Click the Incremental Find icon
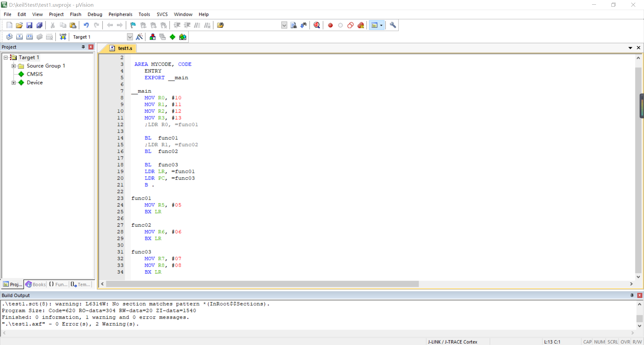The image size is (644, 345). [304, 25]
